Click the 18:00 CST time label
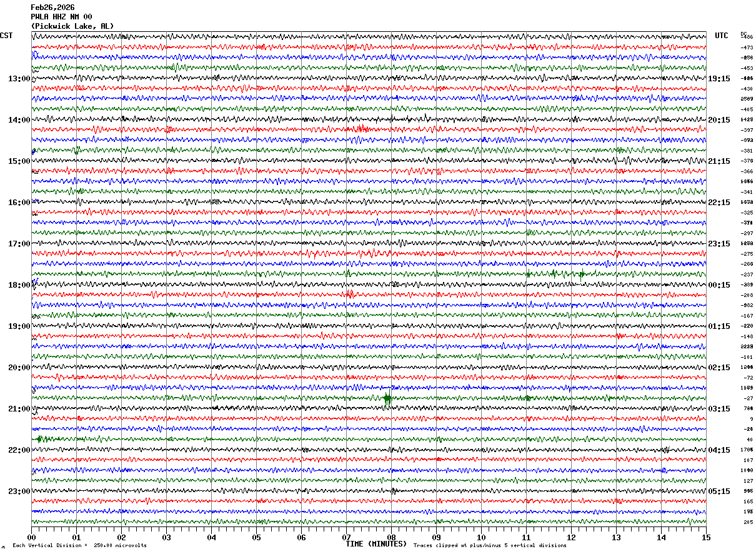 (19, 285)
